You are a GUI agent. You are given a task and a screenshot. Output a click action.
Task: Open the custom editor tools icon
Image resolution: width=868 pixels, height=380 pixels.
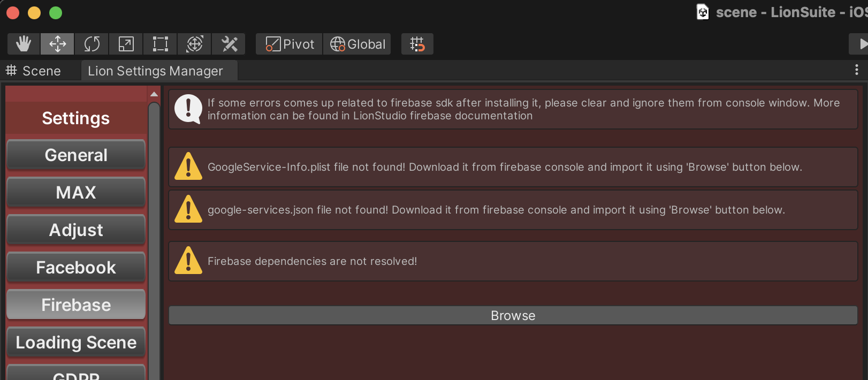tap(229, 44)
